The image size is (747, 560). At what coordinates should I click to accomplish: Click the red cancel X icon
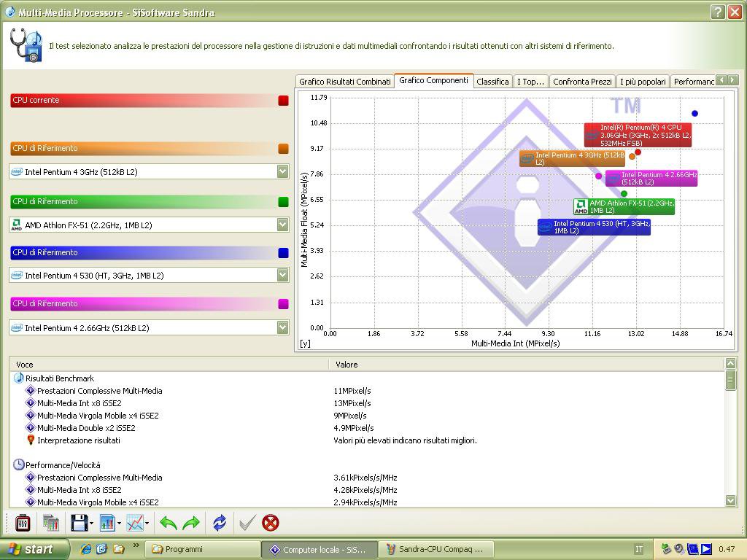(x=271, y=523)
